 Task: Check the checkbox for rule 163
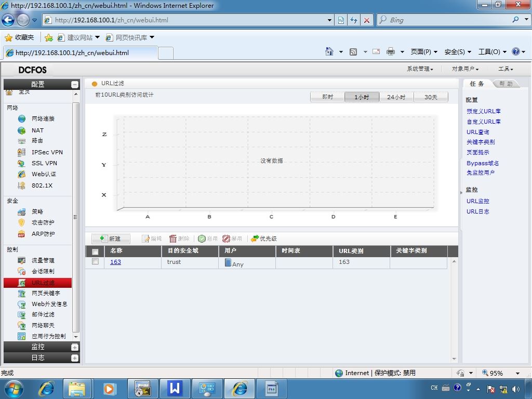pyautogui.click(x=96, y=262)
